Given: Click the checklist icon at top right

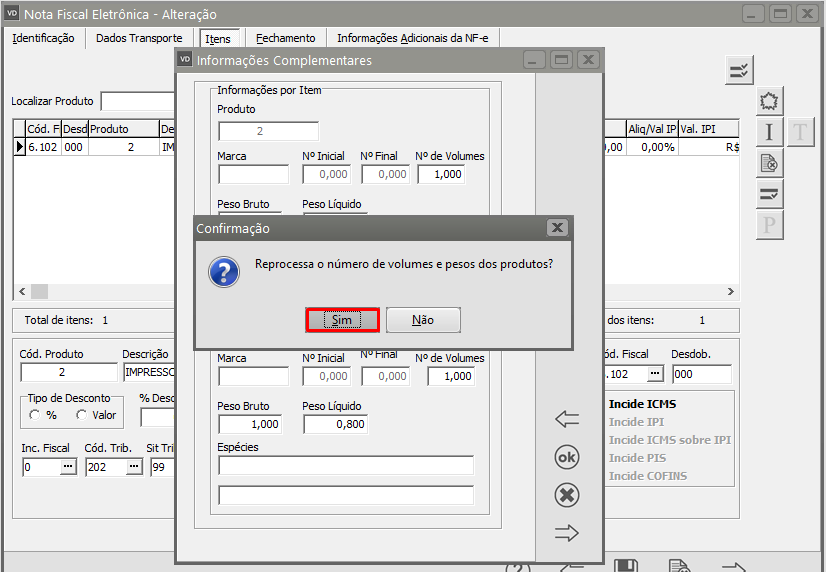Looking at the screenshot, I should click(739, 70).
